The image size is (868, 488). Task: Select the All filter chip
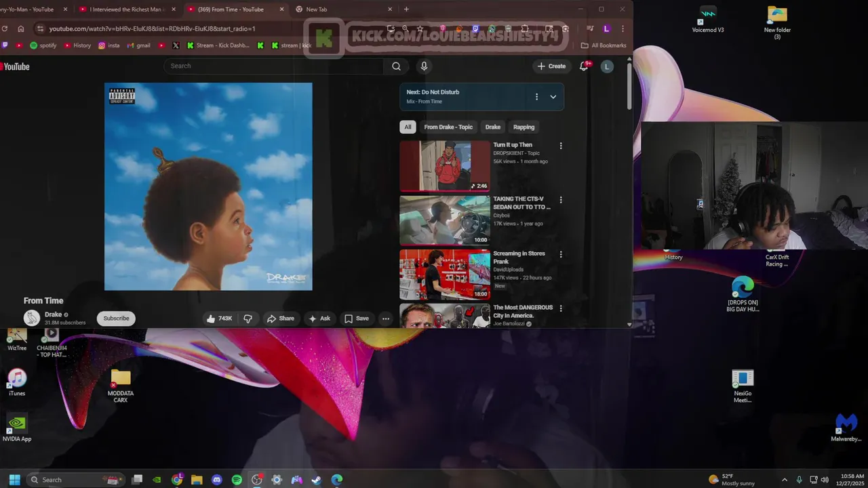[408, 127]
